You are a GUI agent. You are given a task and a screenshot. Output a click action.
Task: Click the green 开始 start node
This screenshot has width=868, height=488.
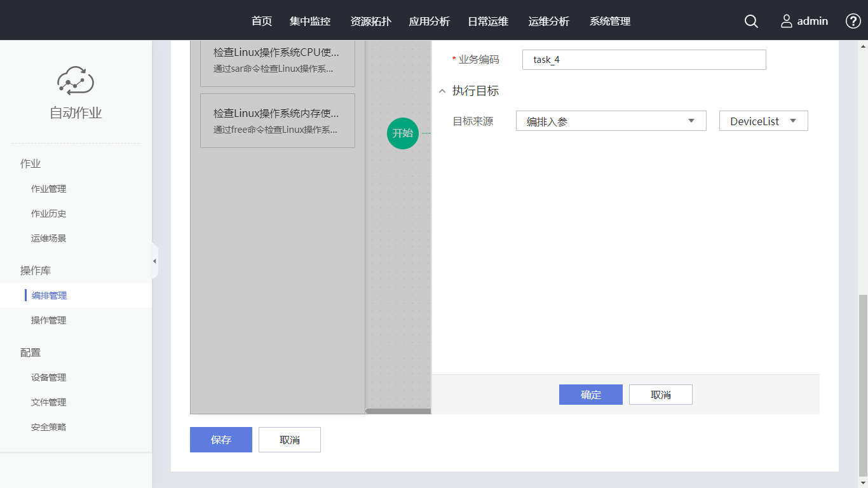403,133
